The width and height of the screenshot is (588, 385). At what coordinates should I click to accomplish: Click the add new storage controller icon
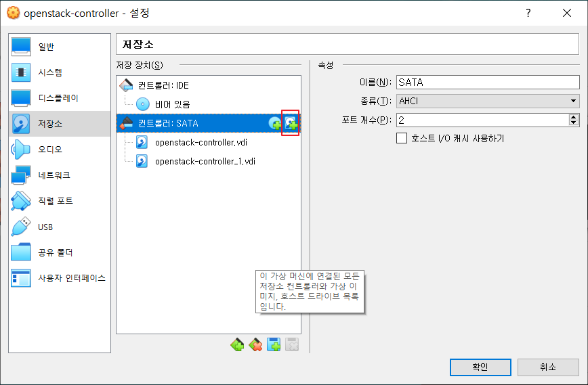237,344
